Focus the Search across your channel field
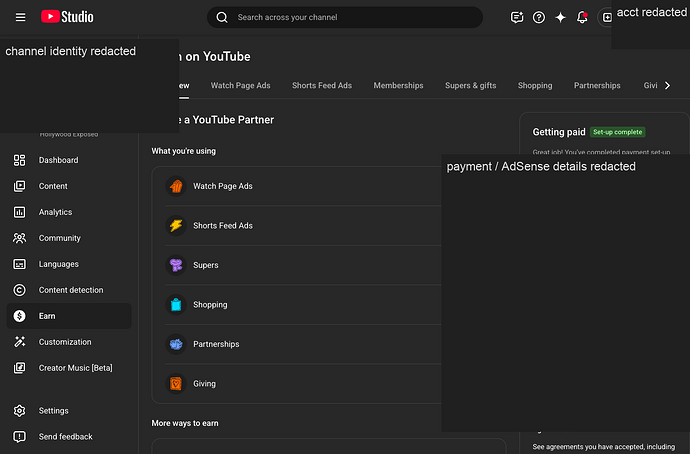Screen dimensions: 690x454 [345, 17]
